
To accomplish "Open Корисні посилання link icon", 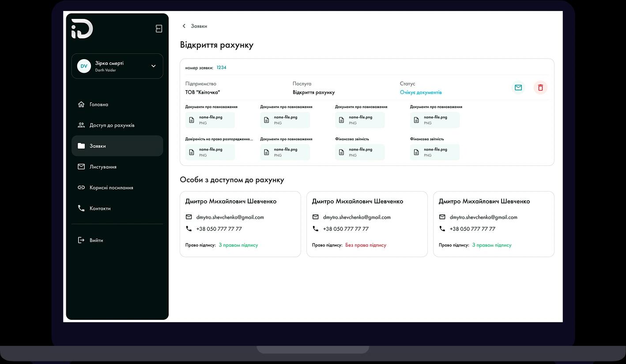I will coord(81,187).
